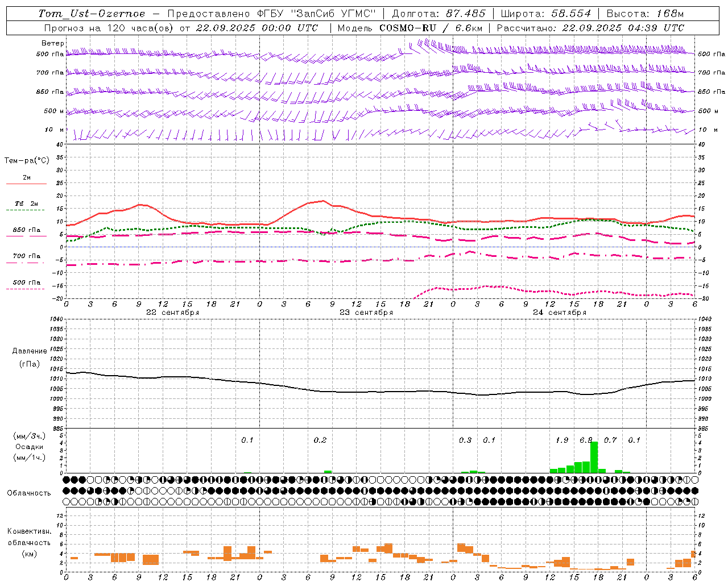The image size is (728, 582).
Task: Click the (мм/1ч.) precipitation unit label
Action: 30,458
